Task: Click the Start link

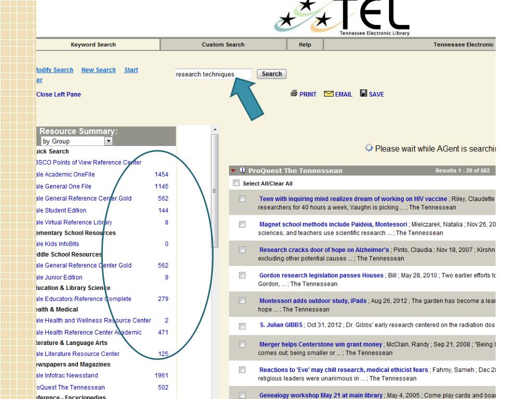Action: click(x=131, y=70)
